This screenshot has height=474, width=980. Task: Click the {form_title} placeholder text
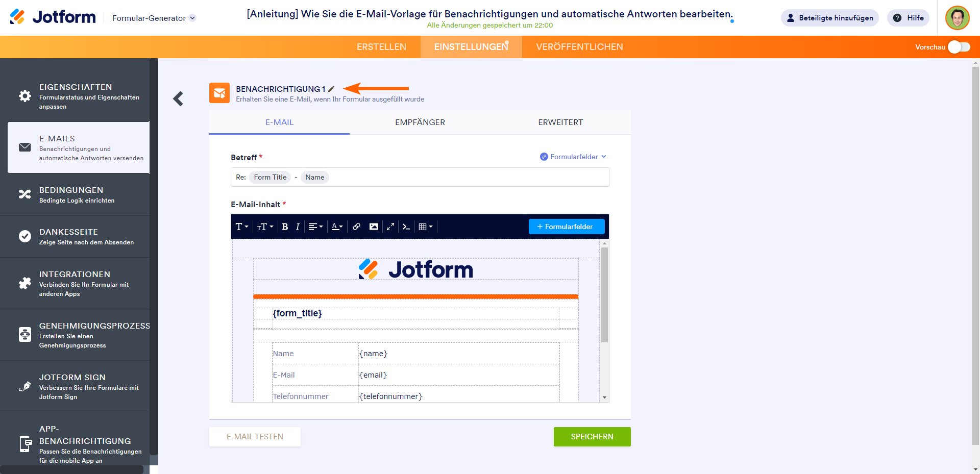pos(297,313)
